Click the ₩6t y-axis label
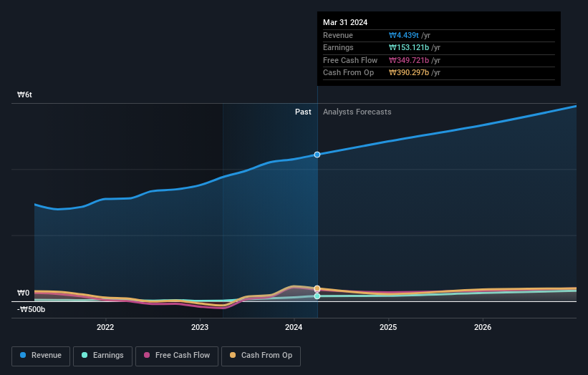The image size is (588, 375). coord(24,94)
